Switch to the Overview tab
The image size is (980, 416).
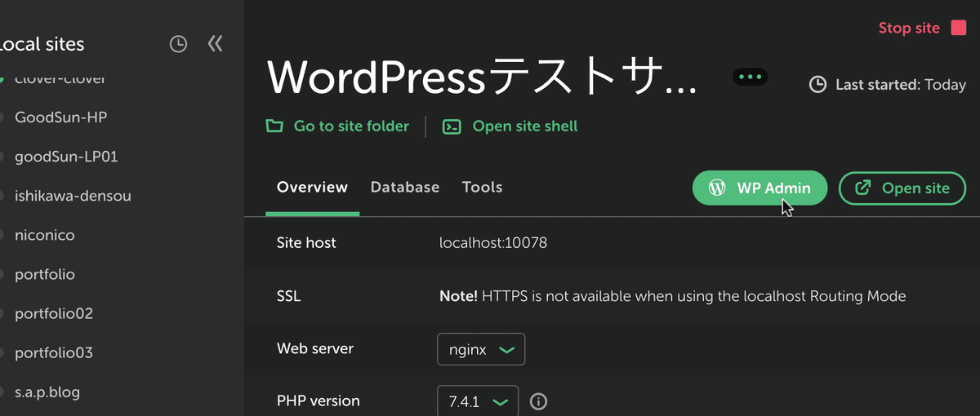coord(312,187)
